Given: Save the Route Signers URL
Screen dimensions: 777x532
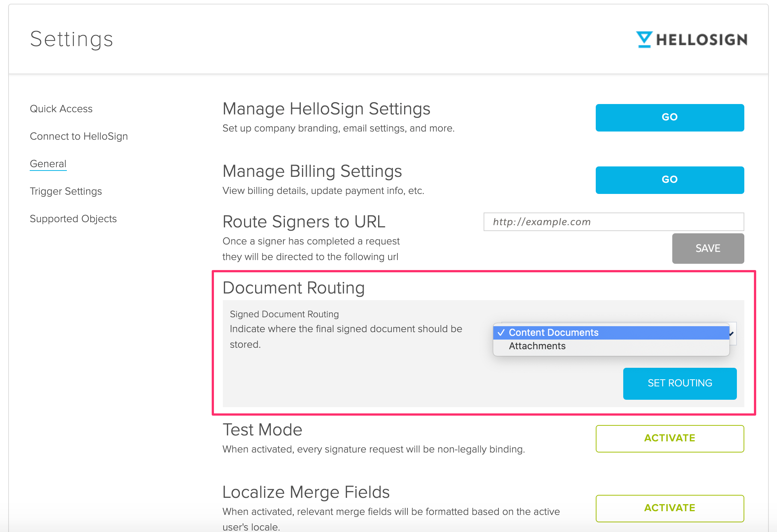Looking at the screenshot, I should point(708,249).
